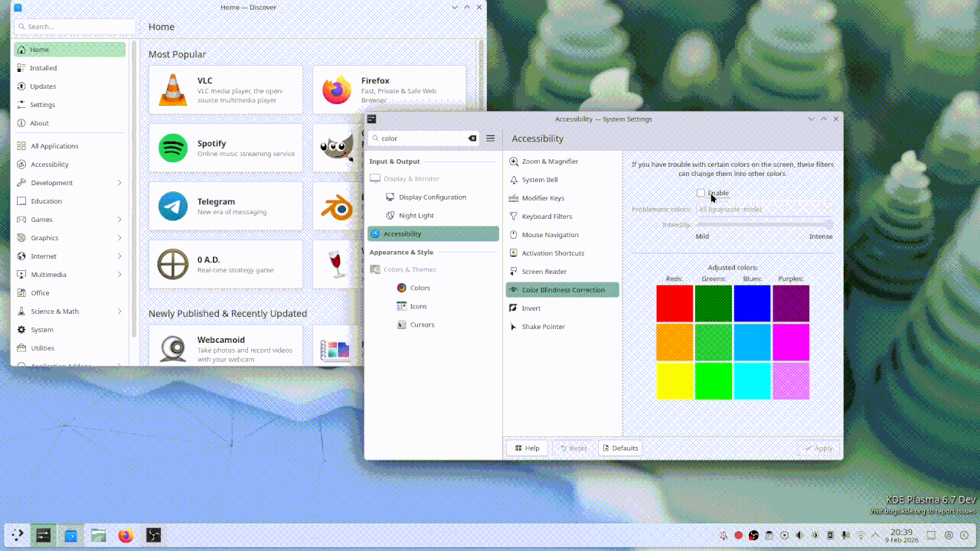Toggle do-not-disturb notifications bell in tray
This screenshot has height=551, width=980.
724,536
